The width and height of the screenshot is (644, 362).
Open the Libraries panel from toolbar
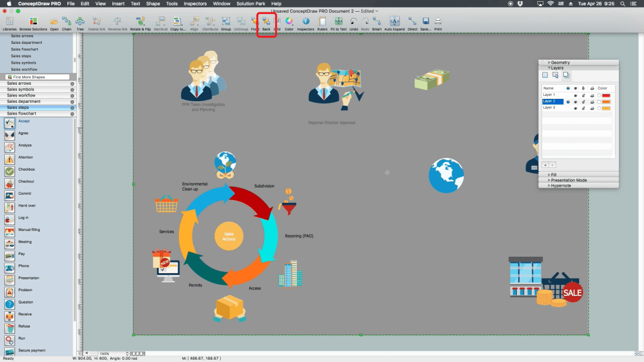tap(9, 23)
